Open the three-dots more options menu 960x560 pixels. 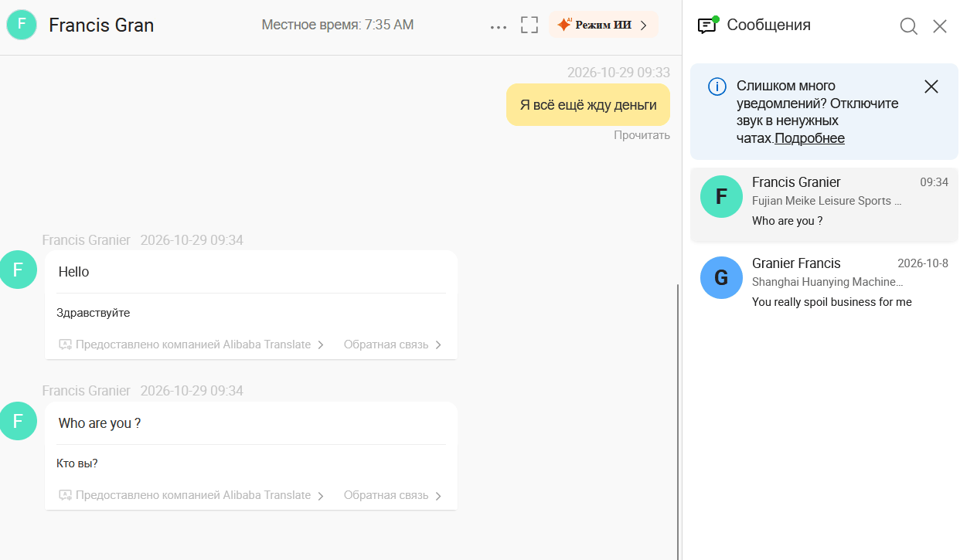coord(499,26)
